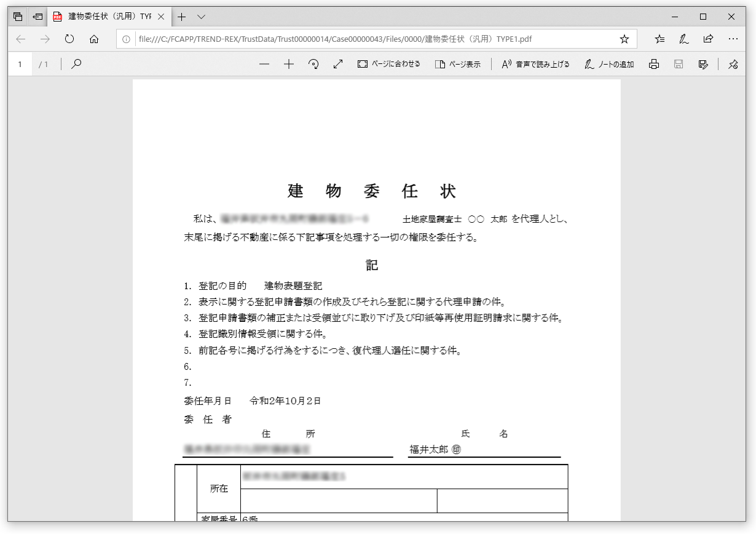
Task: Click the 住所 column label
Action: coord(288,434)
